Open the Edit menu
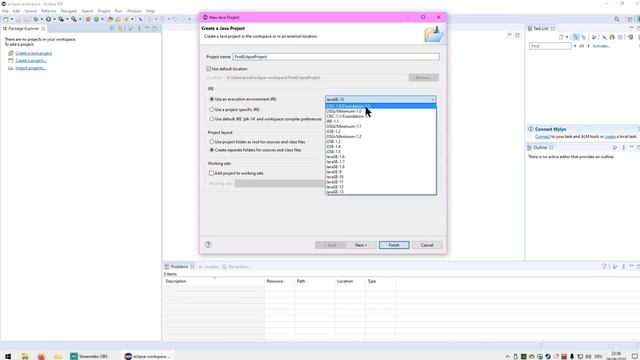The height and width of the screenshot is (360, 640). pyautogui.click(x=16, y=11)
